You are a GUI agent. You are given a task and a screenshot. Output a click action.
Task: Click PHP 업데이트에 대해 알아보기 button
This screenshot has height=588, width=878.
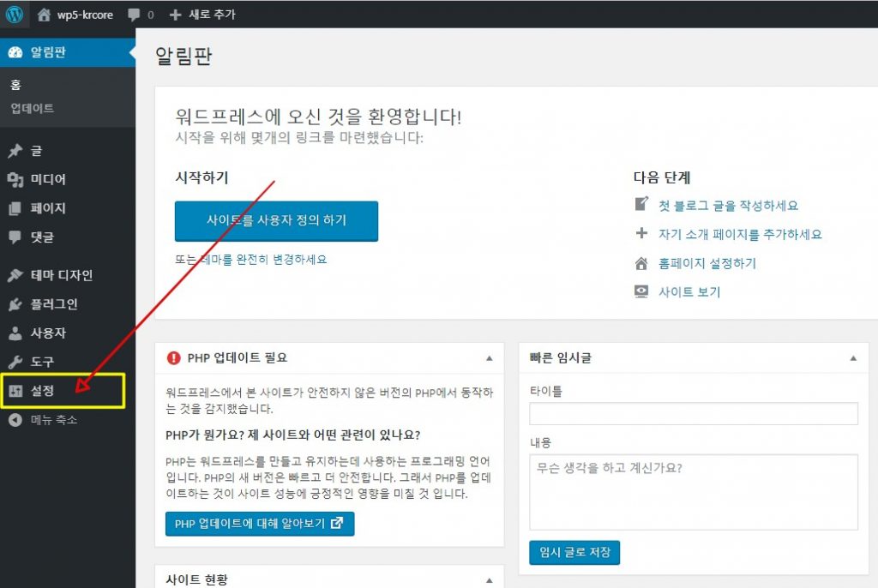point(260,524)
